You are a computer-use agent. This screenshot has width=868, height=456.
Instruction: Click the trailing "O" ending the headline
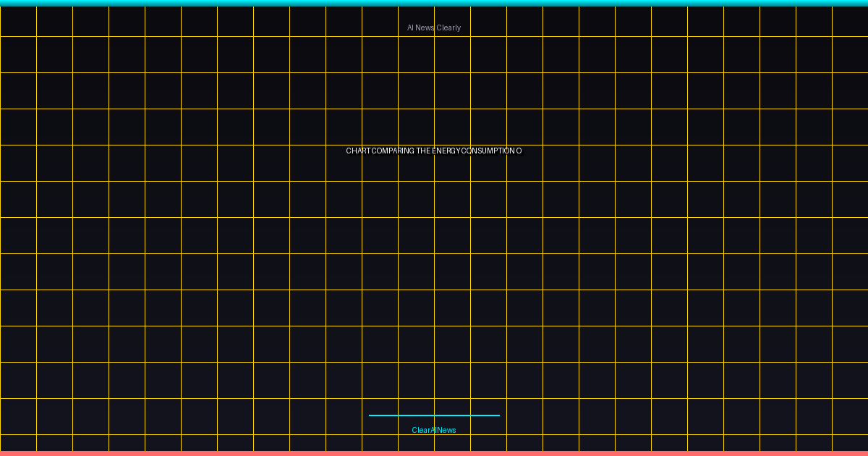tap(519, 151)
